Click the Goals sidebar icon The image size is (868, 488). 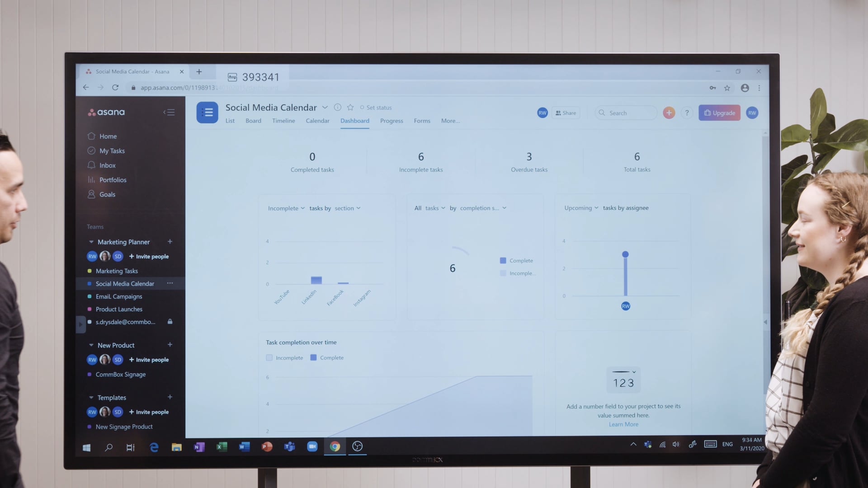(91, 194)
